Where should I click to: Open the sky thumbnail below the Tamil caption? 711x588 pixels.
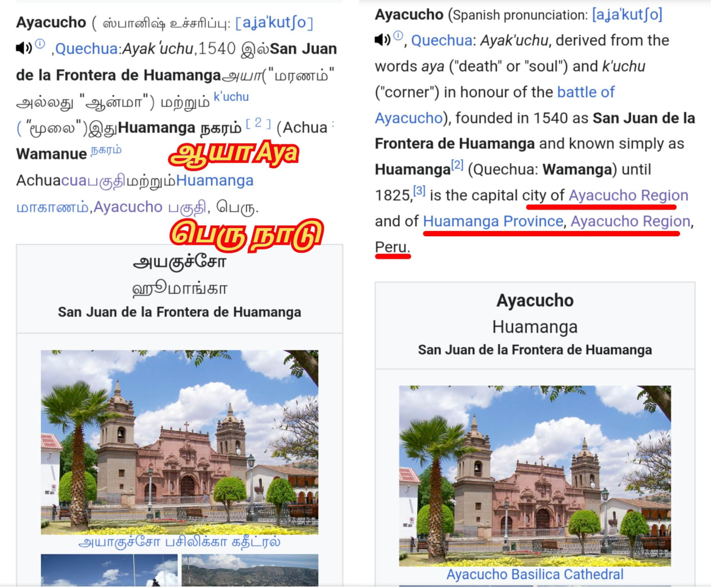(x=109, y=570)
